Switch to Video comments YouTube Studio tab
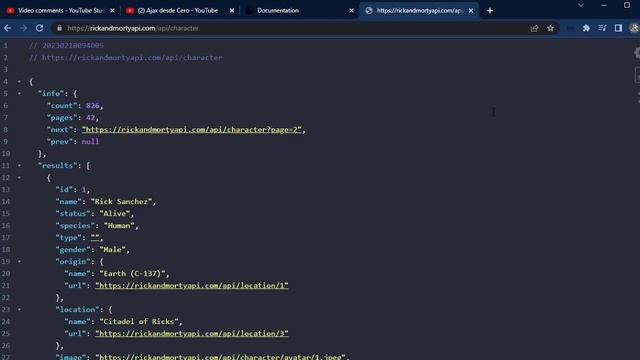 [61, 11]
